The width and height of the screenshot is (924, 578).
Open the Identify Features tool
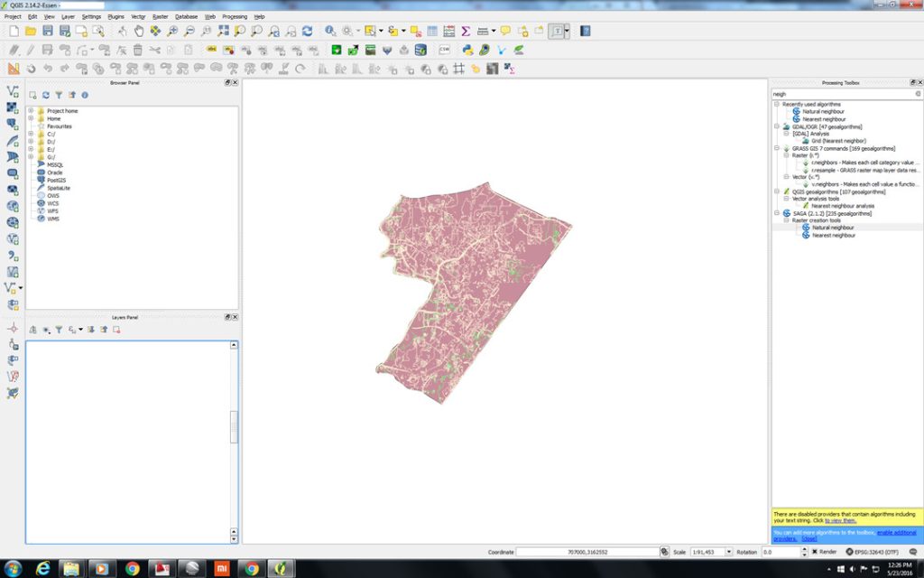pos(331,31)
